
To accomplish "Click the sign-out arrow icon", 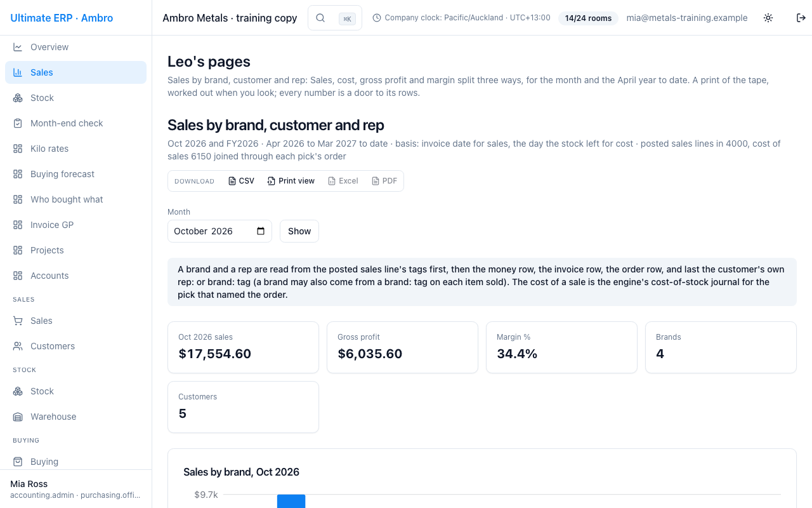I will [801, 18].
